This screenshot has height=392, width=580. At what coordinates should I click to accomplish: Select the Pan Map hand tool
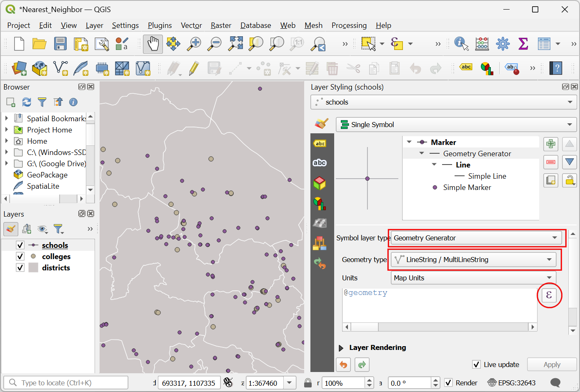point(153,44)
